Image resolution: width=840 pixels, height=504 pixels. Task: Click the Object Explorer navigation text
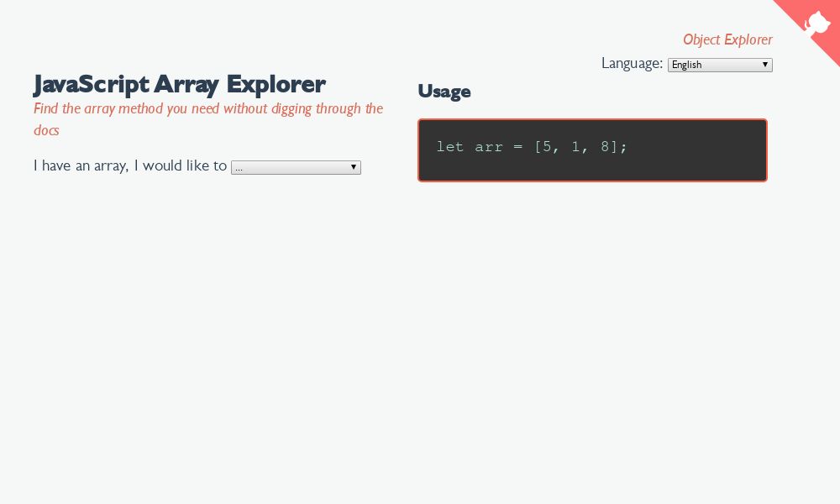(727, 39)
